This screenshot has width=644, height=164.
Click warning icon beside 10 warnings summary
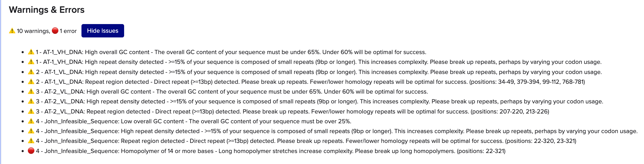[x=12, y=31]
